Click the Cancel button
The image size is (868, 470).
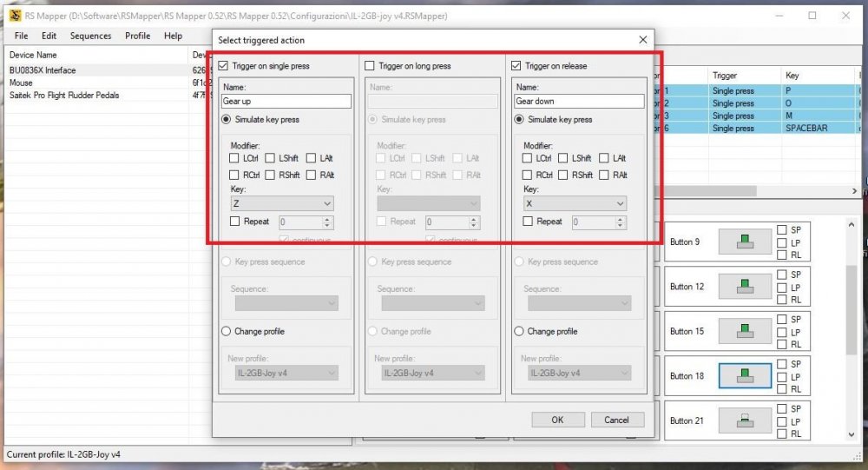point(616,420)
